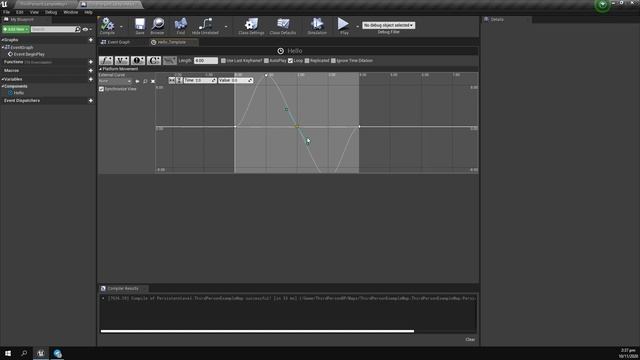Viewport: 640px width, 360px height.
Task: Clear the external curve with the X icon
Action: [153, 81]
